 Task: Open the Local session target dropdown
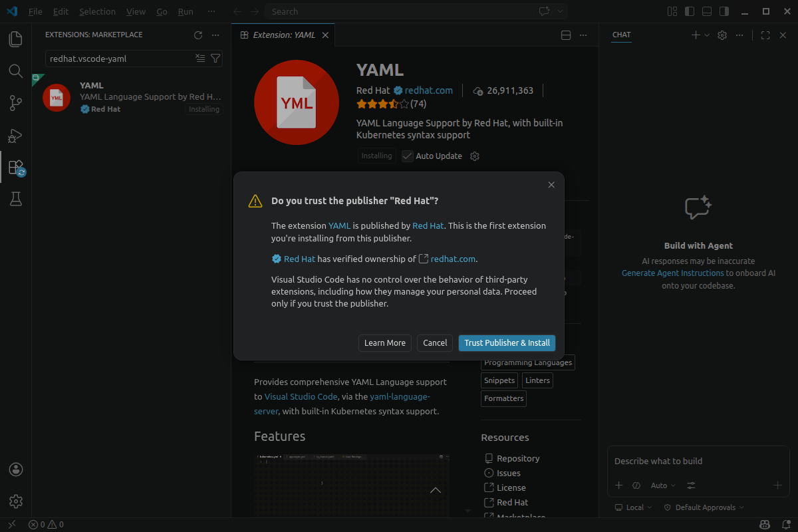(x=634, y=507)
